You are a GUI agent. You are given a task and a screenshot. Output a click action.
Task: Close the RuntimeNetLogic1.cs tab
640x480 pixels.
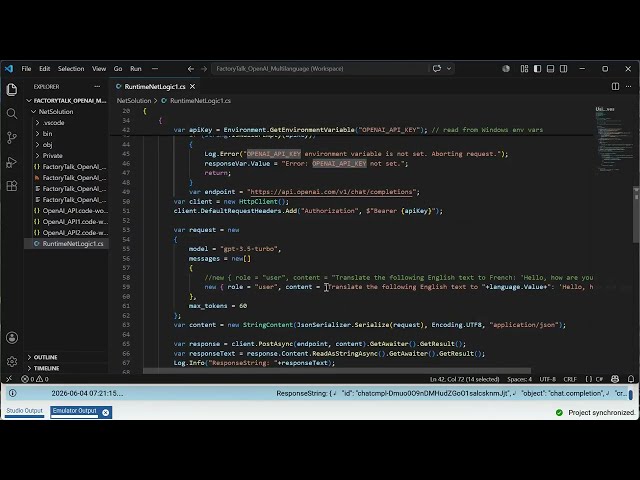tap(193, 87)
